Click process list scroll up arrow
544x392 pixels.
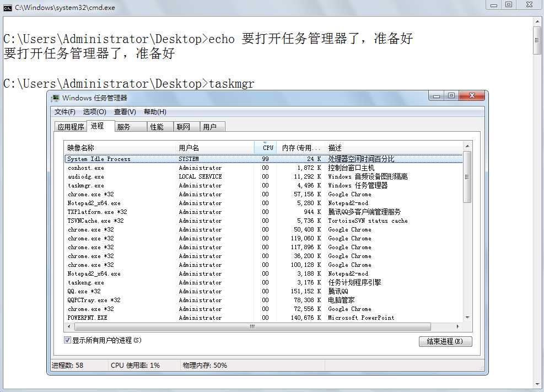[467, 146]
